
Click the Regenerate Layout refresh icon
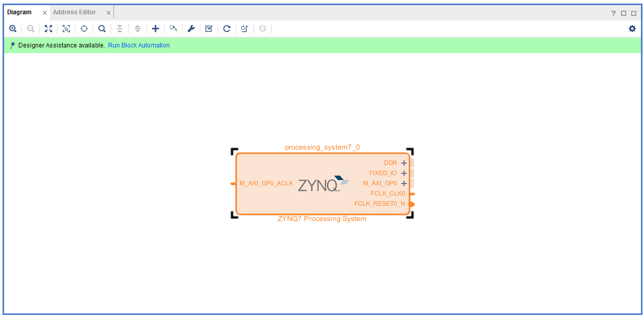(227, 29)
